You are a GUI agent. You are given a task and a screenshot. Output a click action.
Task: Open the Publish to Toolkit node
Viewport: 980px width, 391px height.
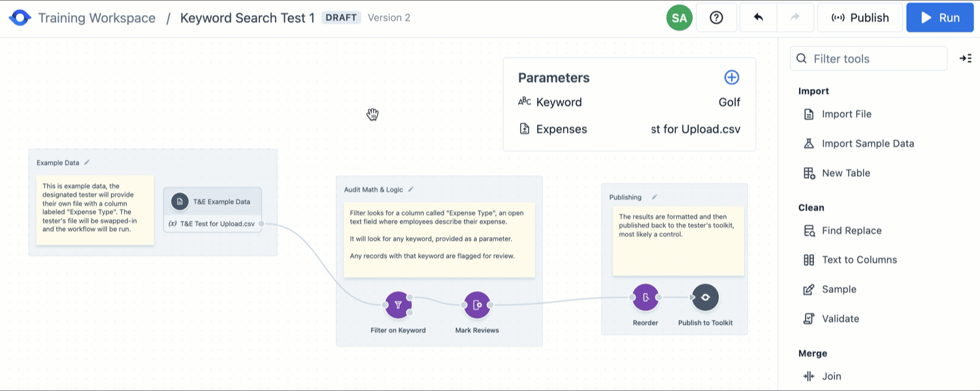click(705, 298)
